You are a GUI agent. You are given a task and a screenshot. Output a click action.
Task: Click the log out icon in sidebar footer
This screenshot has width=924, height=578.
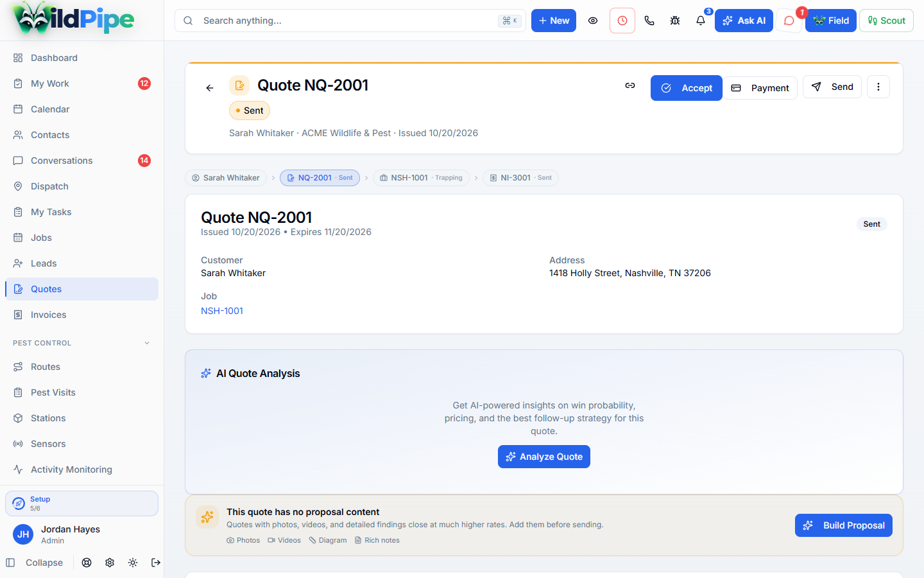coord(156,563)
